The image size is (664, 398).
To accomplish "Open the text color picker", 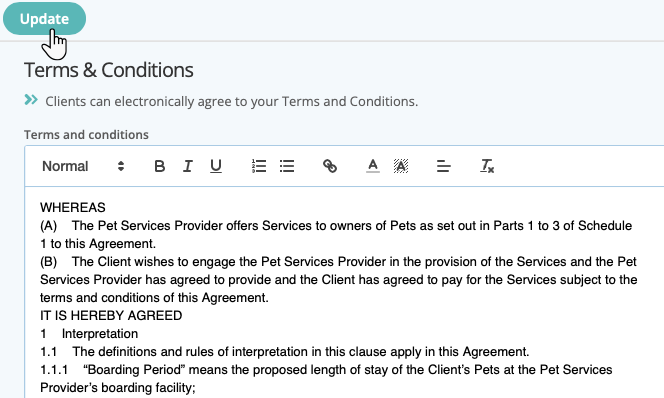I will tap(373, 166).
